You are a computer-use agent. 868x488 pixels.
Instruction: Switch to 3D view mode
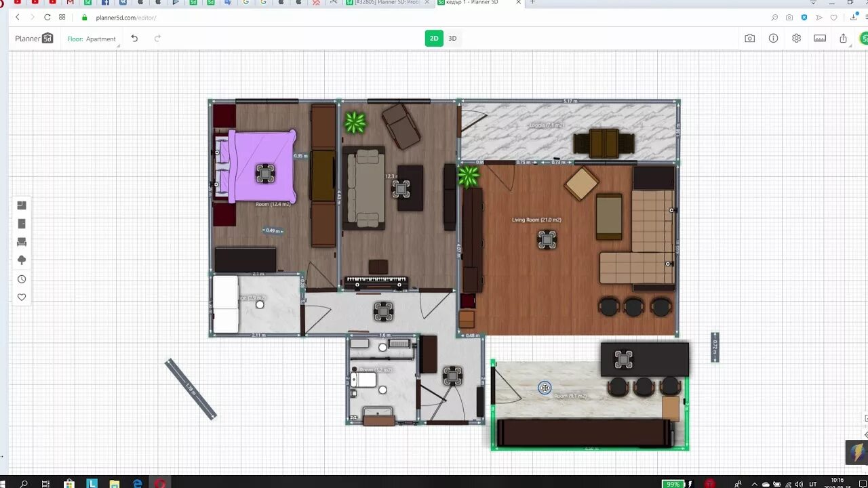(452, 38)
